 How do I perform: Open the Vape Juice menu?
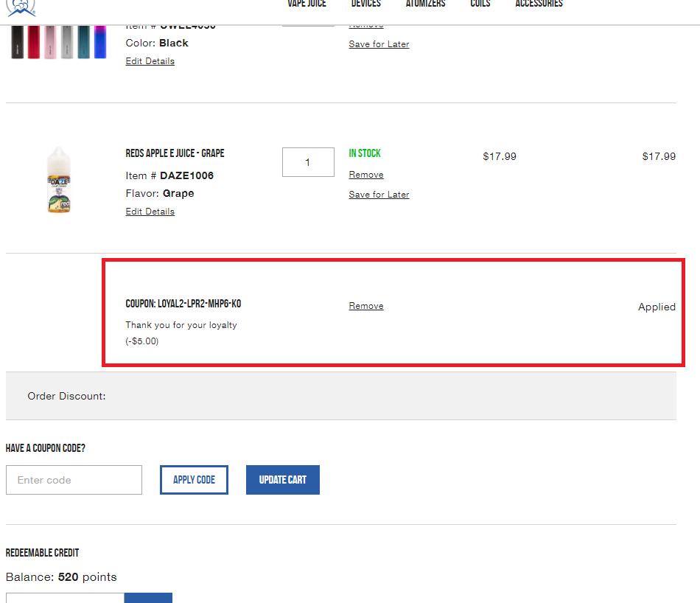pos(307,4)
